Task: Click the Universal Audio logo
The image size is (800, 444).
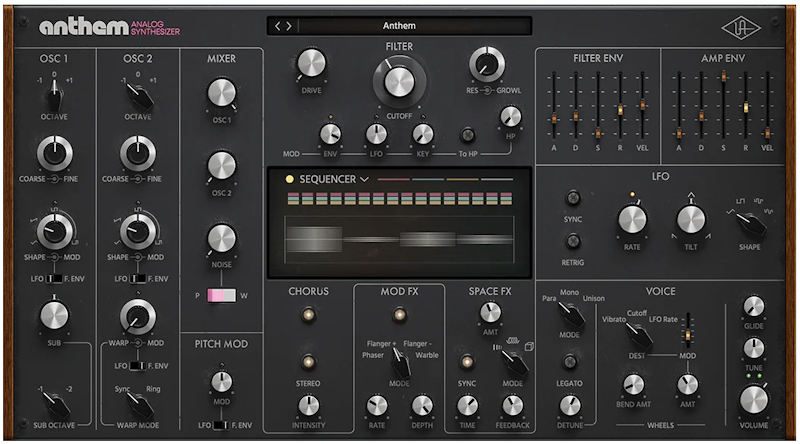Action: click(x=741, y=29)
